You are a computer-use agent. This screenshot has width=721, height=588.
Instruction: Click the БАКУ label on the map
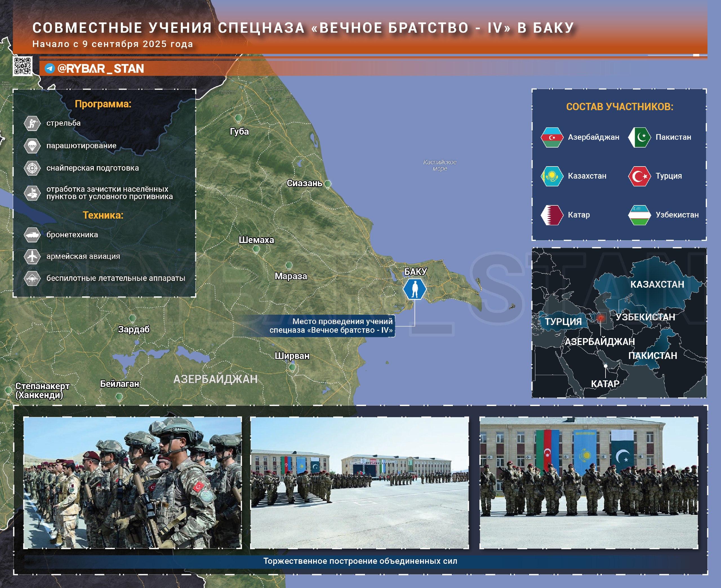[416, 272]
